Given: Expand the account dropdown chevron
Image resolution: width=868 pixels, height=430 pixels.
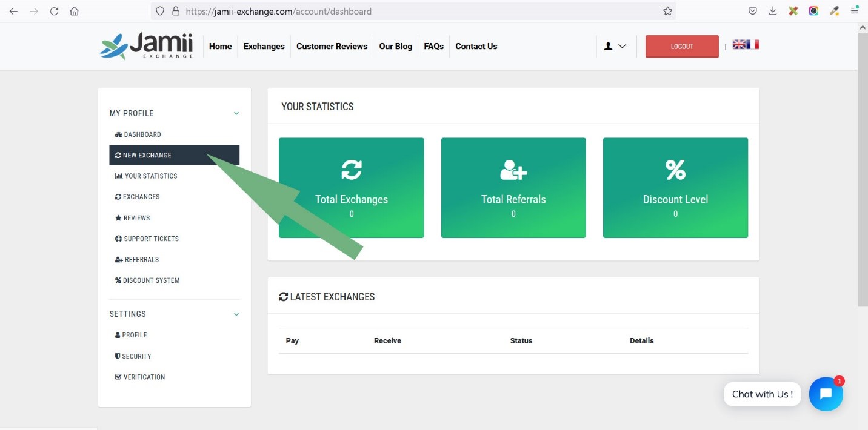Looking at the screenshot, I should pyautogui.click(x=622, y=46).
